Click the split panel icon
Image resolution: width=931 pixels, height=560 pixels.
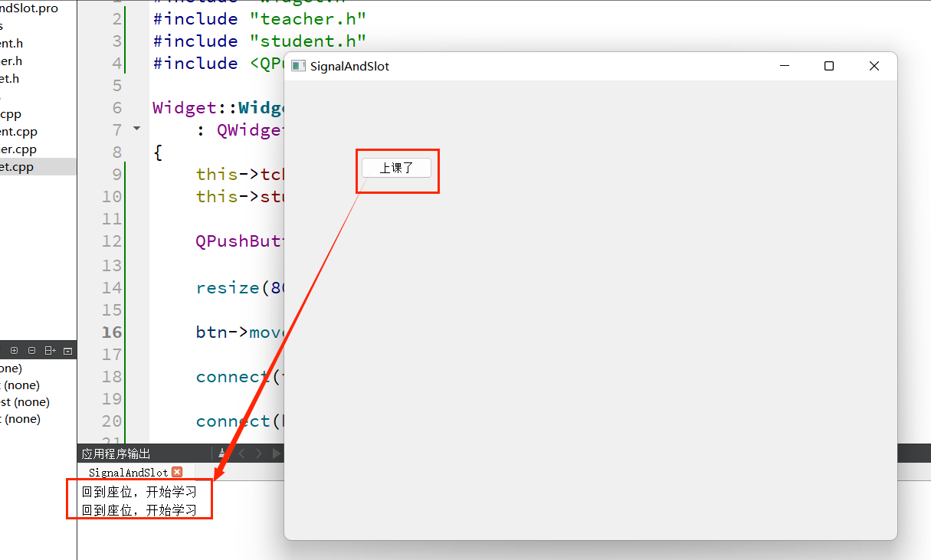tap(50, 350)
